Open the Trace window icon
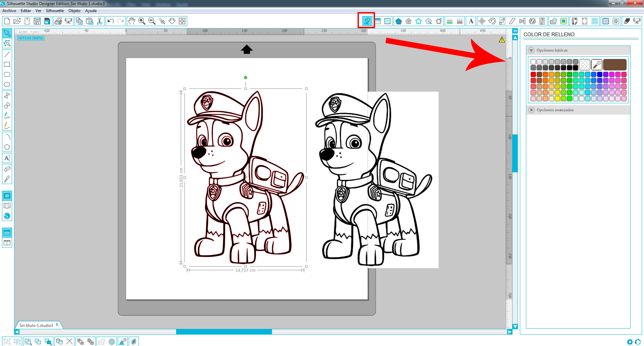 point(564,21)
